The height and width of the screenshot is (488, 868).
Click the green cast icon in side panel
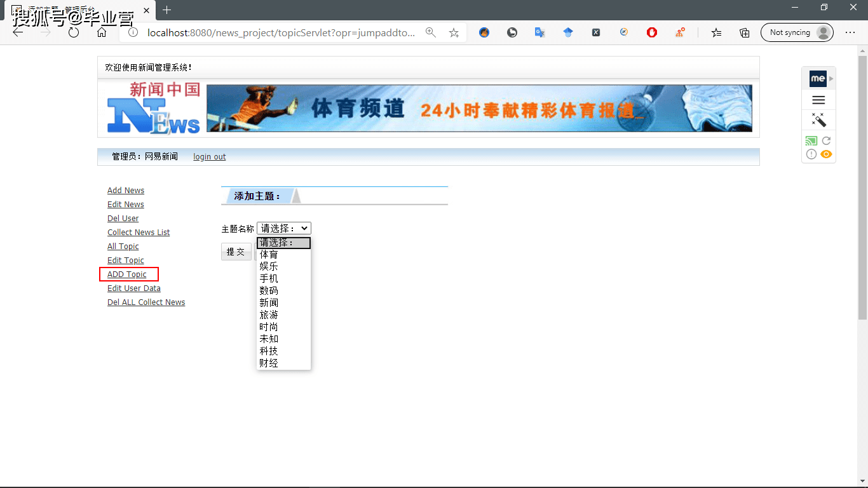coord(811,141)
